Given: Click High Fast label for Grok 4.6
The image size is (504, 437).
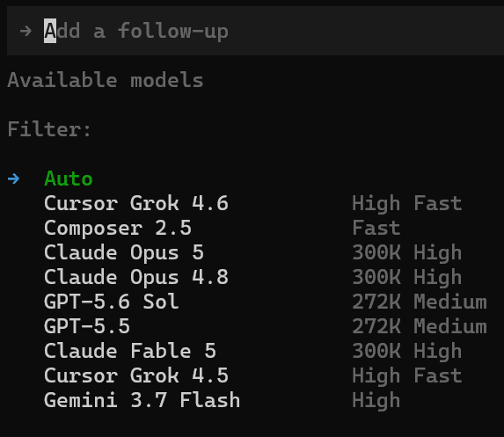Looking at the screenshot, I should 407,203.
